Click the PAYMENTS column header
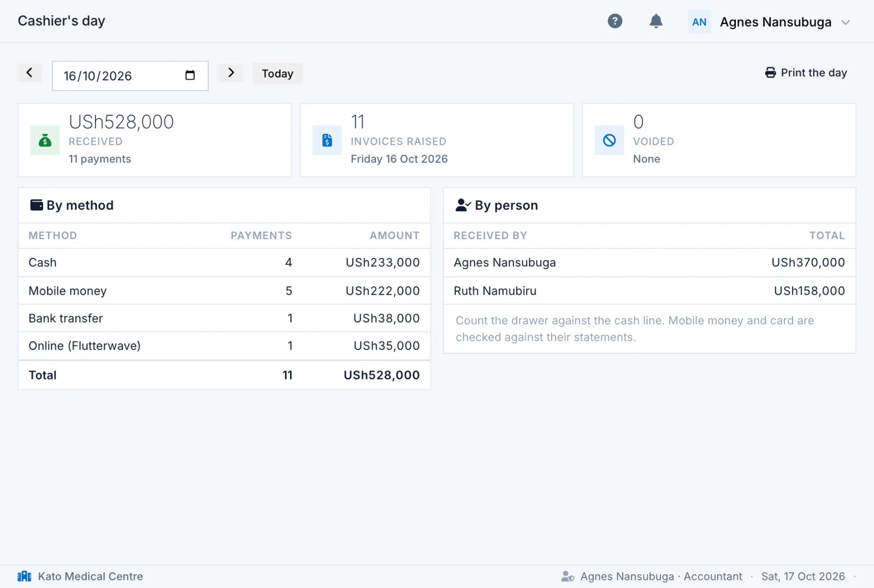This screenshot has width=874, height=588. tap(261, 235)
